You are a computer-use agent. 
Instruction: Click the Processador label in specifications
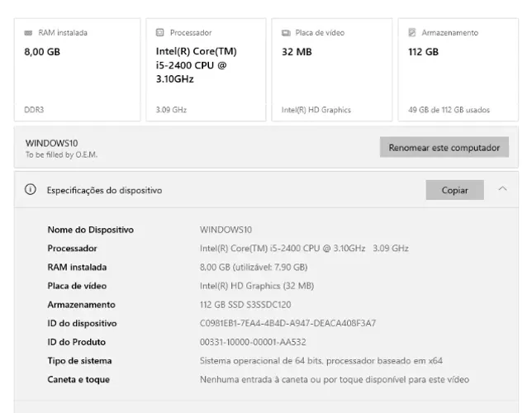pyautogui.click(x=72, y=249)
